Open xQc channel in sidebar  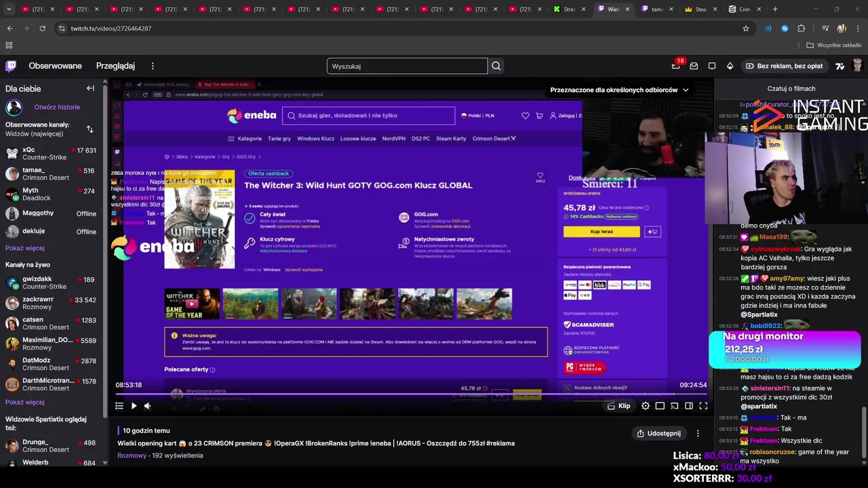(51, 153)
